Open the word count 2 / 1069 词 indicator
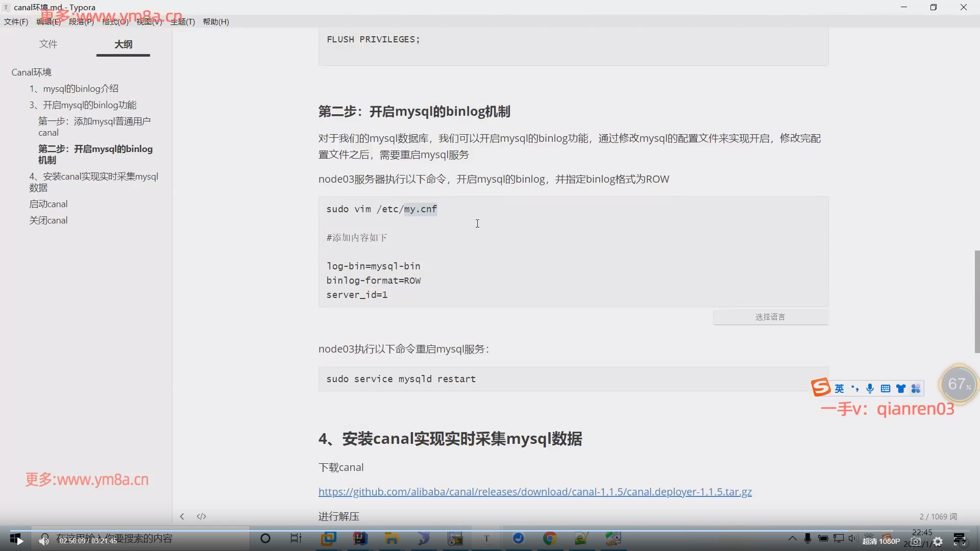This screenshot has height=551, width=980. pyautogui.click(x=938, y=516)
